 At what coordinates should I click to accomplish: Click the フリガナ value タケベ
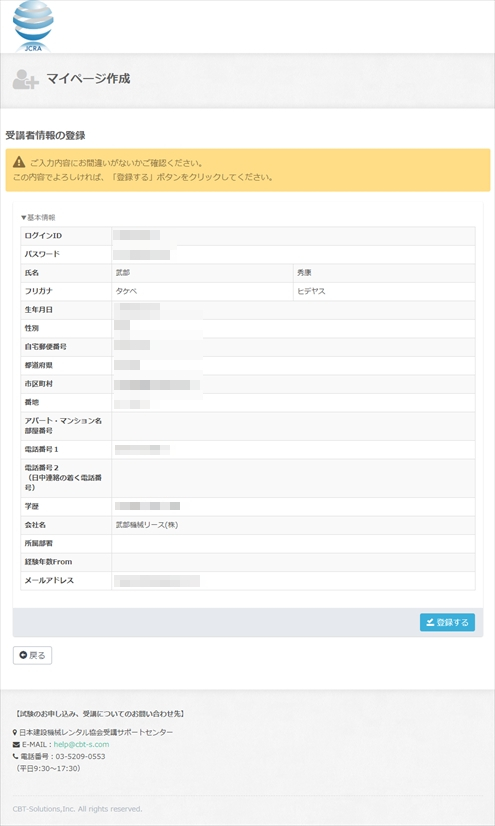coord(126,291)
